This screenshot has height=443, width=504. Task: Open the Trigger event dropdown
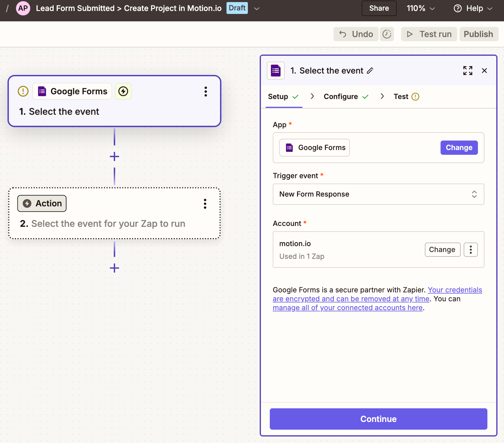click(378, 194)
